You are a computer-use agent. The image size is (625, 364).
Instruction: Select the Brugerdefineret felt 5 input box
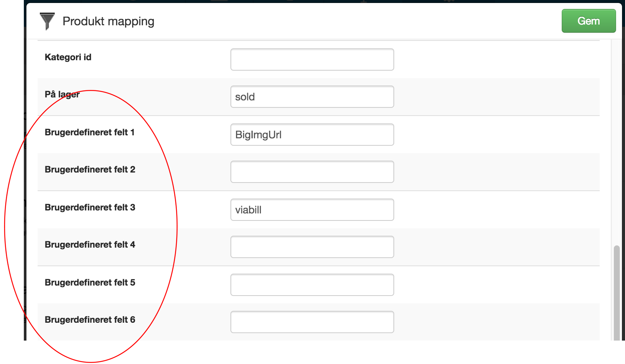coord(312,285)
